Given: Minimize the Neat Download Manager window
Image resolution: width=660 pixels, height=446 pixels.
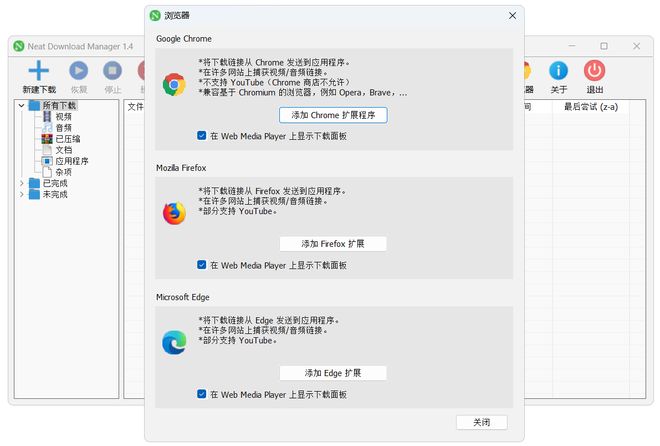Looking at the screenshot, I should point(572,46).
